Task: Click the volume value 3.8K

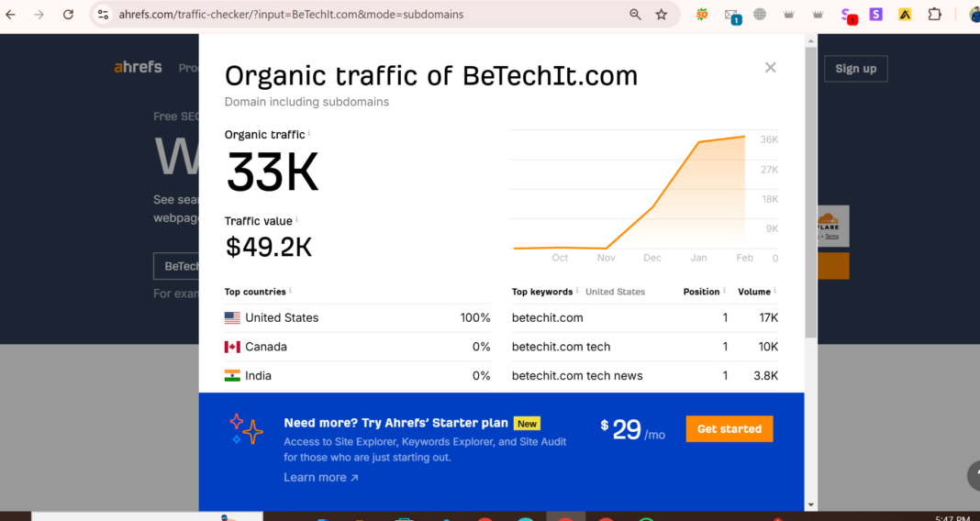Action: (x=765, y=375)
